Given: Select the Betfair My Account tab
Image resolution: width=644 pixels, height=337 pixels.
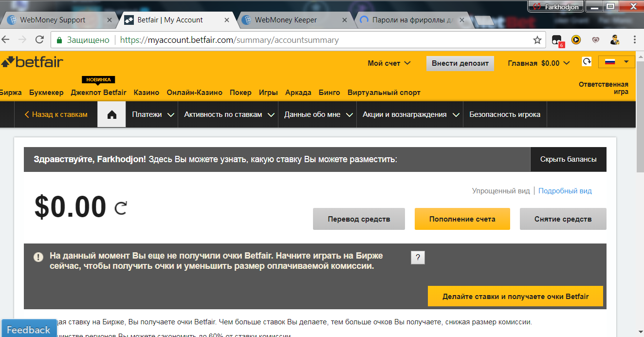Looking at the screenshot, I should 176,20.
